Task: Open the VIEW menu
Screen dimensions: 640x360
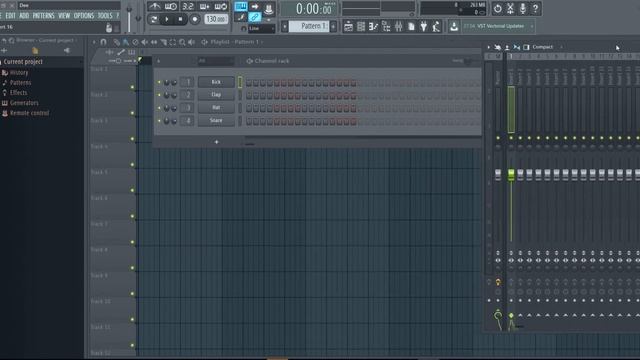Action: (x=64, y=16)
